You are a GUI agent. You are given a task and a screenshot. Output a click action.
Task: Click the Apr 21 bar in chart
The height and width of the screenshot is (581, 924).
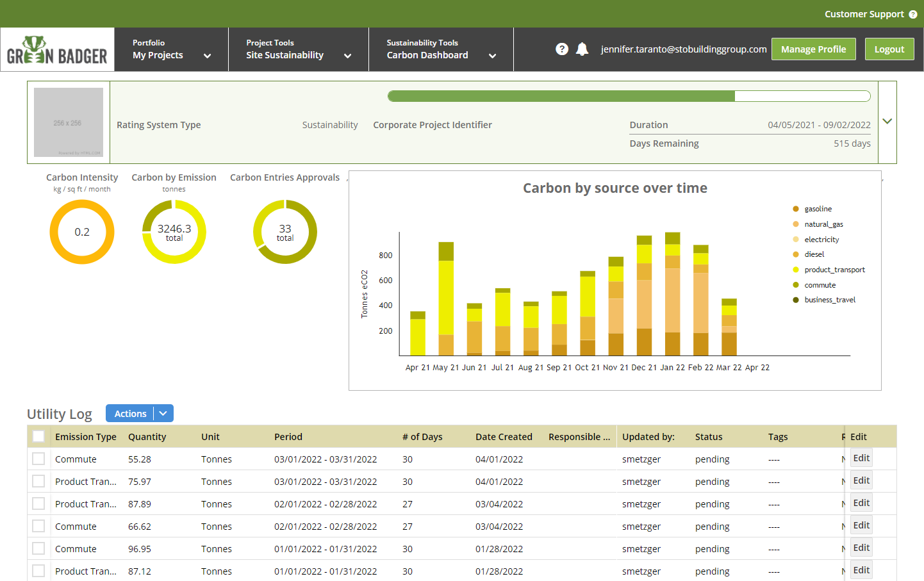[418, 333]
